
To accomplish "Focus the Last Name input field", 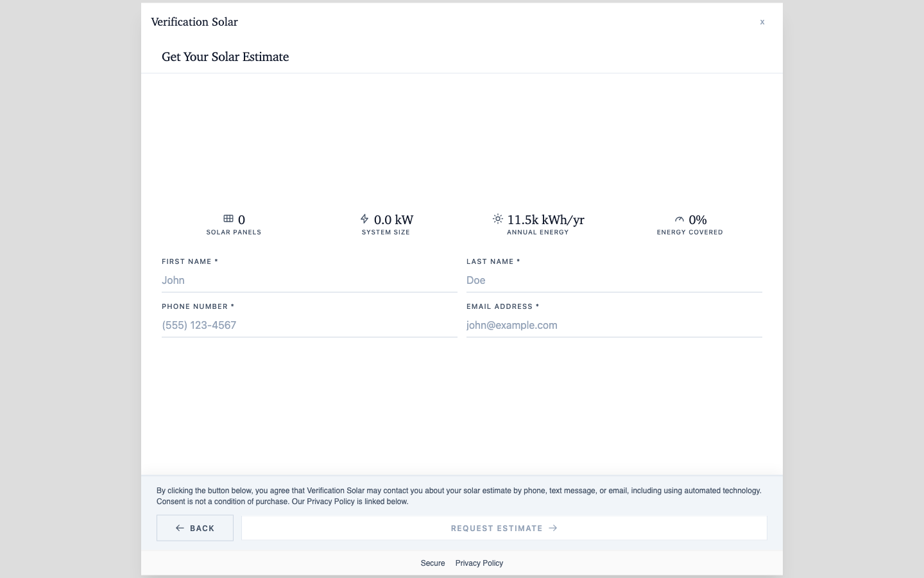I will click(x=614, y=280).
